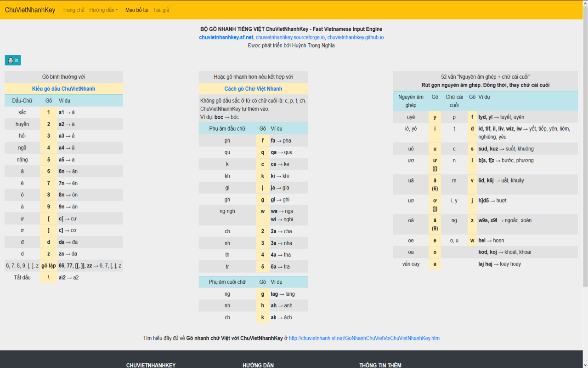Click the 'ah → anh' example
The image size is (588, 368).
tap(281, 305)
